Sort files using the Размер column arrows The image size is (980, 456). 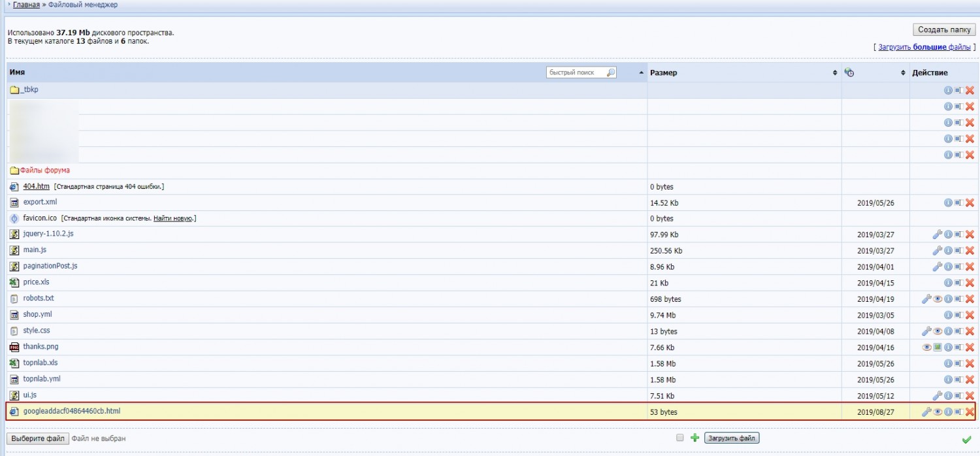835,73
